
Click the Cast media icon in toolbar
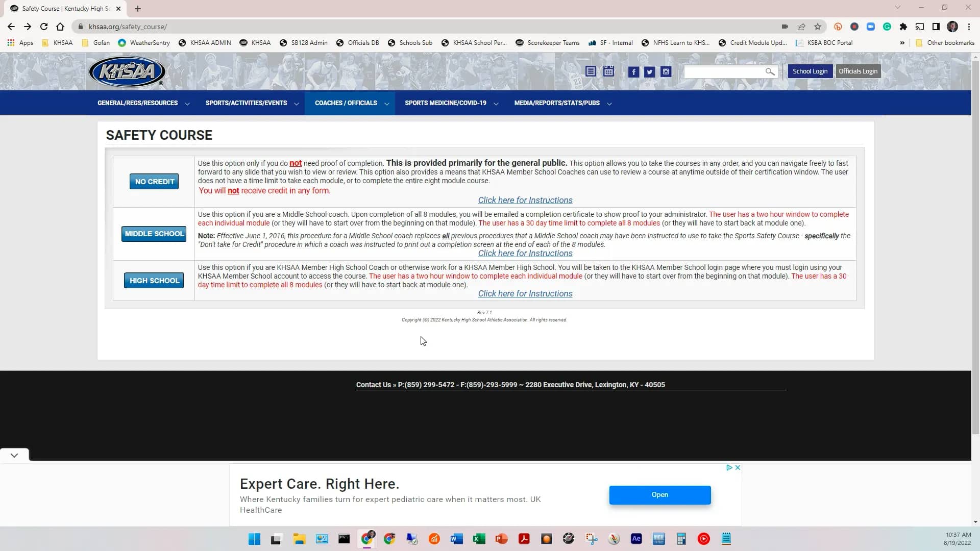click(x=920, y=27)
